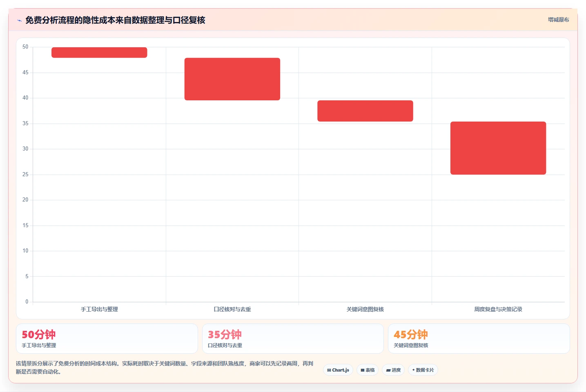Open the 50分钟 stat card
The image size is (586, 392).
click(107, 339)
